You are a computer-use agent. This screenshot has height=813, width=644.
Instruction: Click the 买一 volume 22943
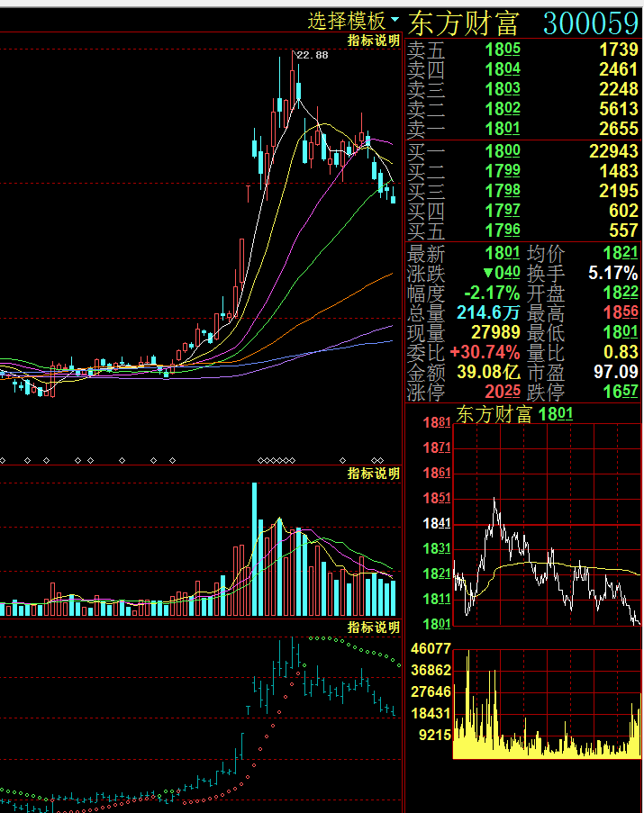click(614, 151)
